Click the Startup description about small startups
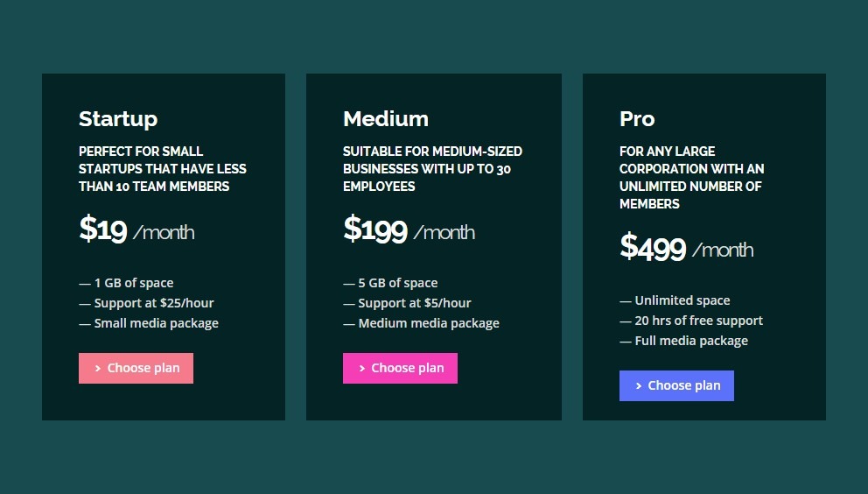Screen dimensions: 868x494 click(163, 168)
